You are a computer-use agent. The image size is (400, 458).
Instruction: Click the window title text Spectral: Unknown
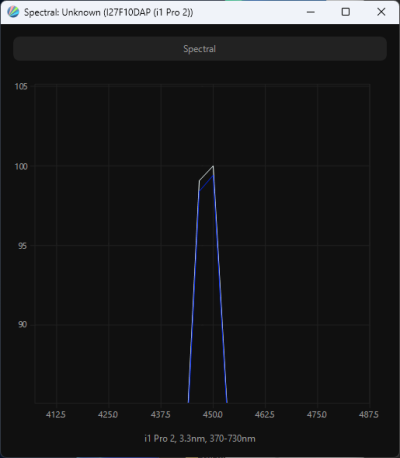(62, 13)
